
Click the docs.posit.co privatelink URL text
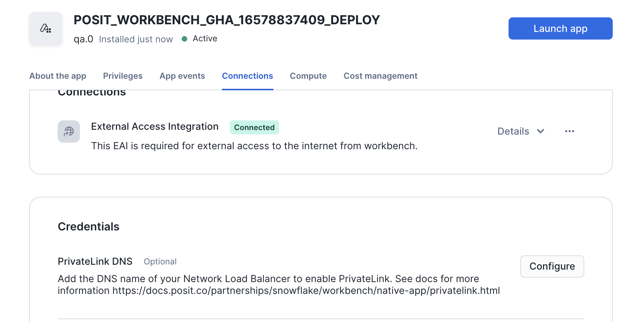tap(306, 291)
